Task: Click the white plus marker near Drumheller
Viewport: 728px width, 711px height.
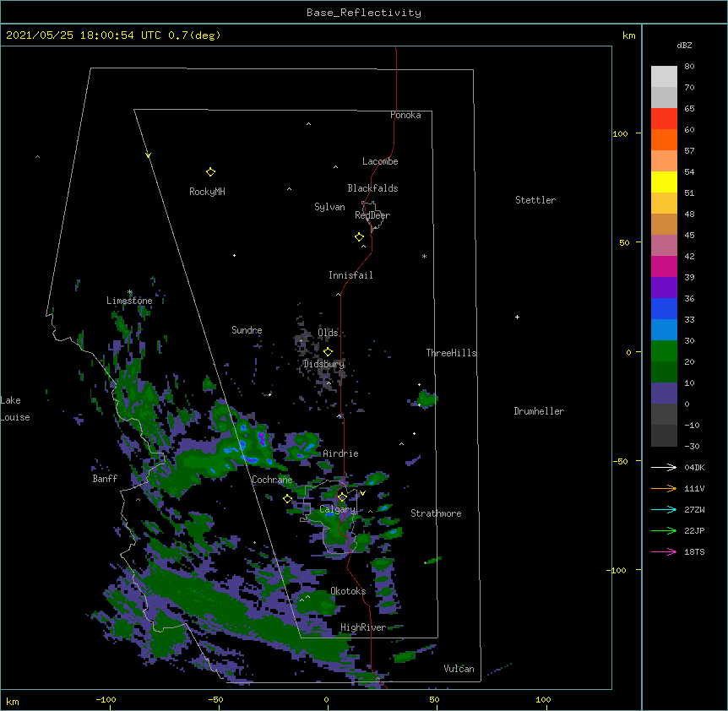Action: [x=517, y=317]
